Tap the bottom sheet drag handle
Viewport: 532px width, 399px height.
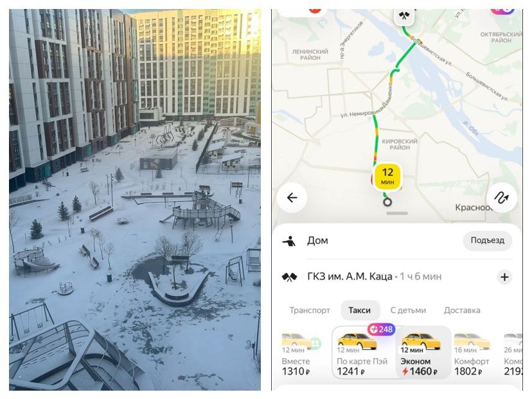pyautogui.click(x=397, y=213)
